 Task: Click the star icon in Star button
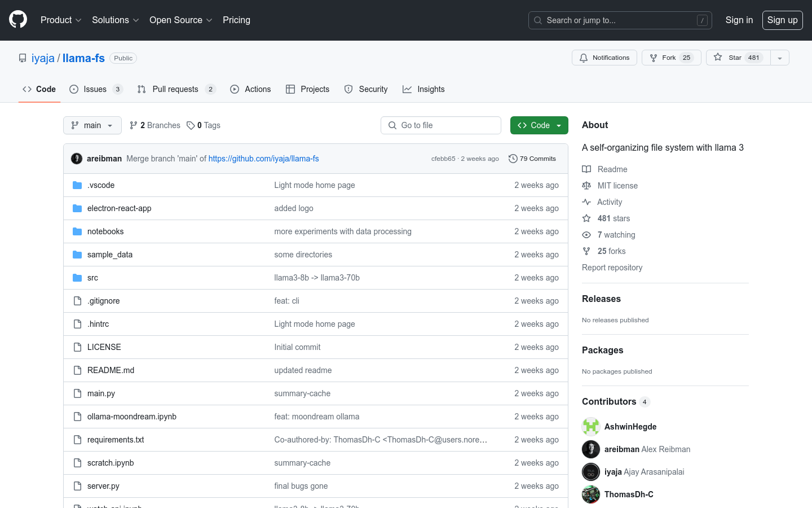[x=718, y=57]
